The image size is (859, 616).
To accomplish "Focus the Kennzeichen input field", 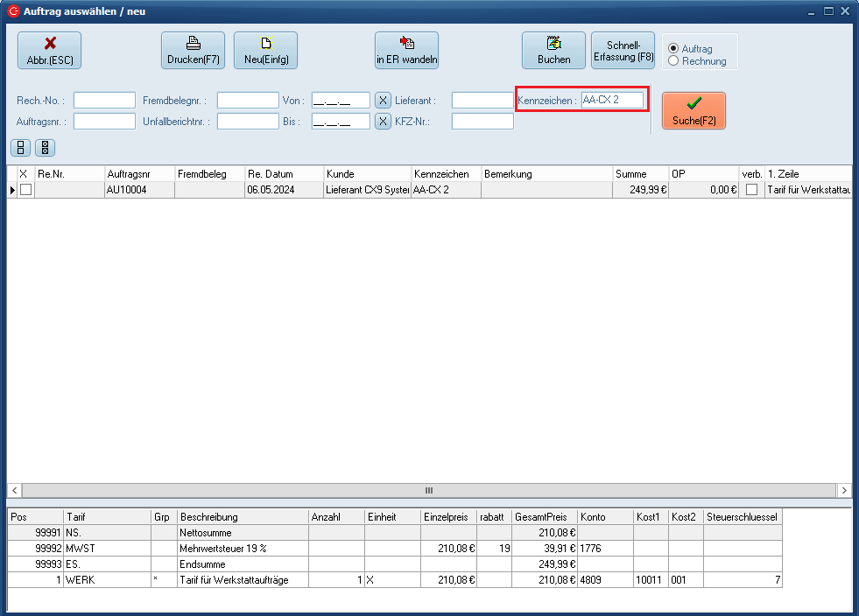I will pyautogui.click(x=612, y=101).
